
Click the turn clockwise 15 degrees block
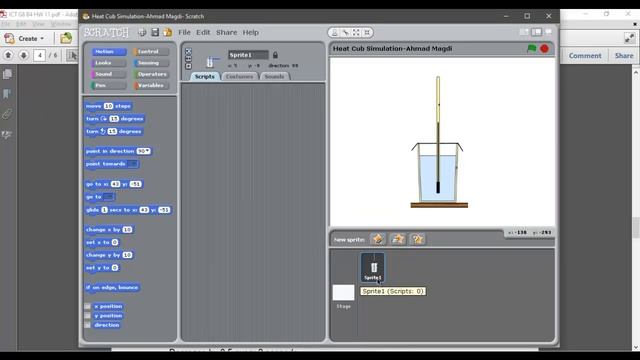[115, 118]
